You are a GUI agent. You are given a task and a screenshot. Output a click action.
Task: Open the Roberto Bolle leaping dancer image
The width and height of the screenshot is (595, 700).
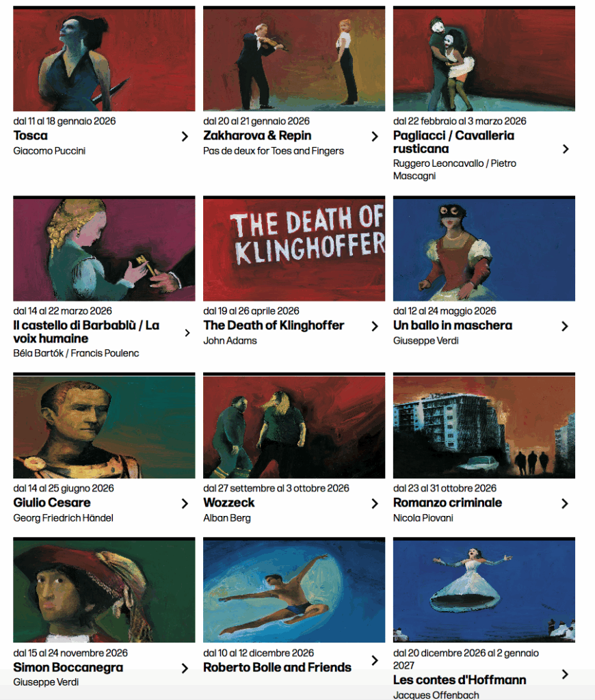coord(294,590)
